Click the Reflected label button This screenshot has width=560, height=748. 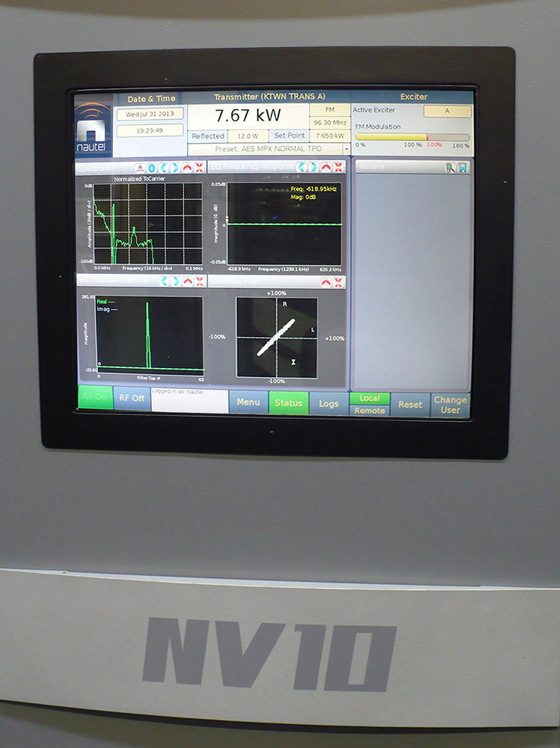point(208,136)
